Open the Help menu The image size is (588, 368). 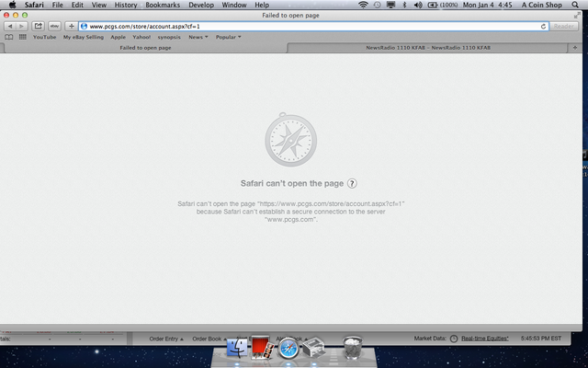click(262, 5)
